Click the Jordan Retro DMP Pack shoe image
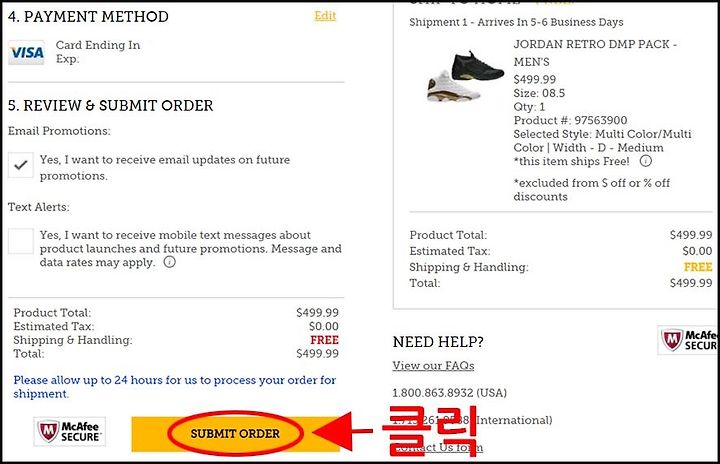 pyautogui.click(x=465, y=76)
